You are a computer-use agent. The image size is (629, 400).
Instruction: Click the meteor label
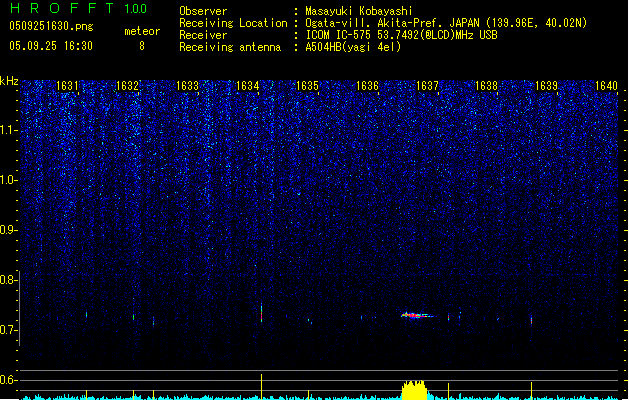pyautogui.click(x=142, y=31)
